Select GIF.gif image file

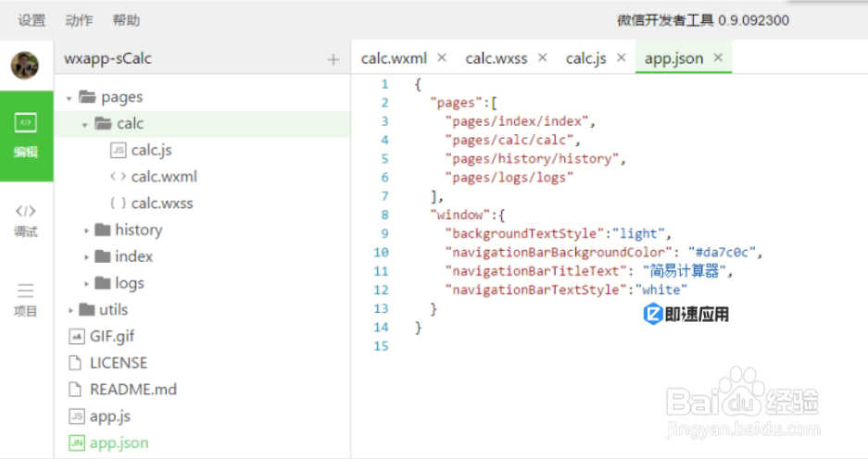coord(112,336)
